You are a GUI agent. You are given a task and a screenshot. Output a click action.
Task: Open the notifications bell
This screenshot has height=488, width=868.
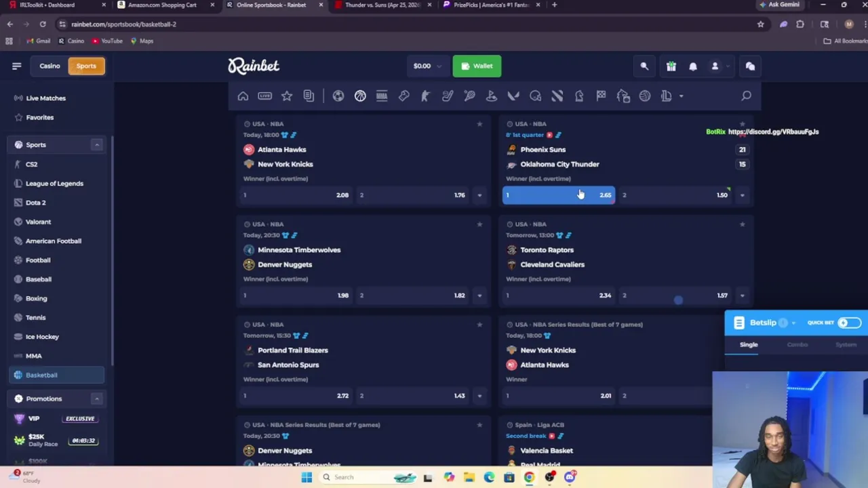(x=693, y=66)
